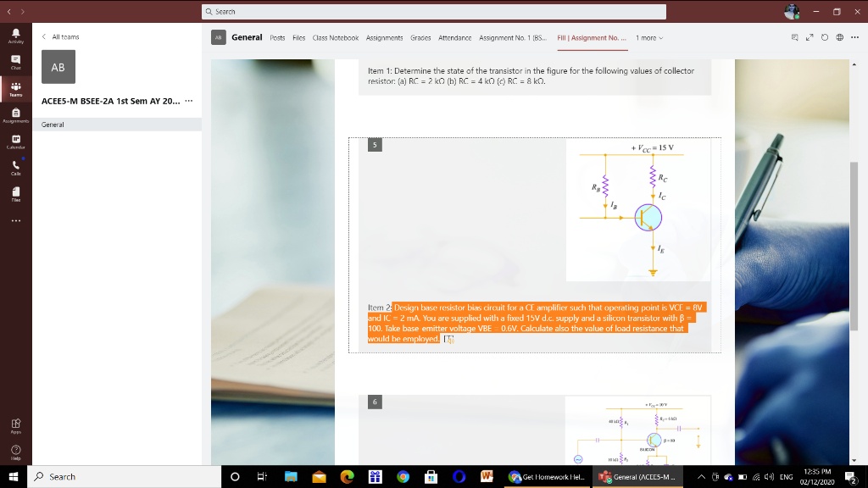
Task: Click the AB team avatar
Action: point(58,67)
